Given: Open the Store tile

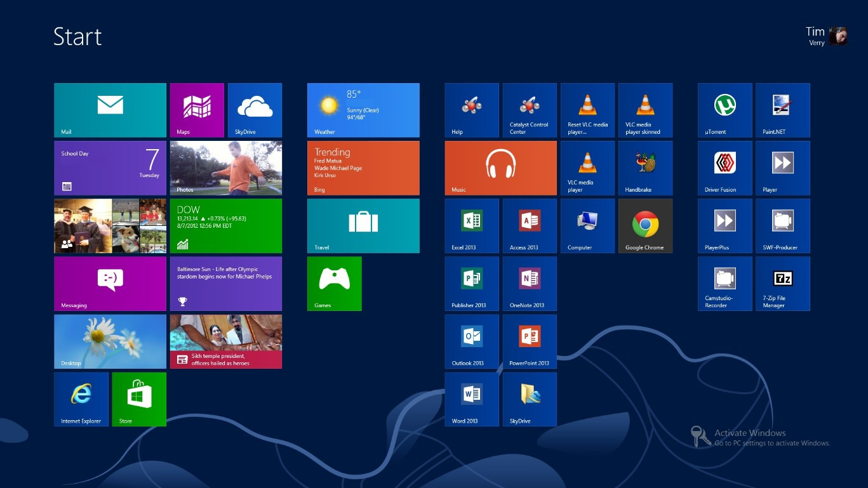Looking at the screenshot, I should click(x=139, y=399).
